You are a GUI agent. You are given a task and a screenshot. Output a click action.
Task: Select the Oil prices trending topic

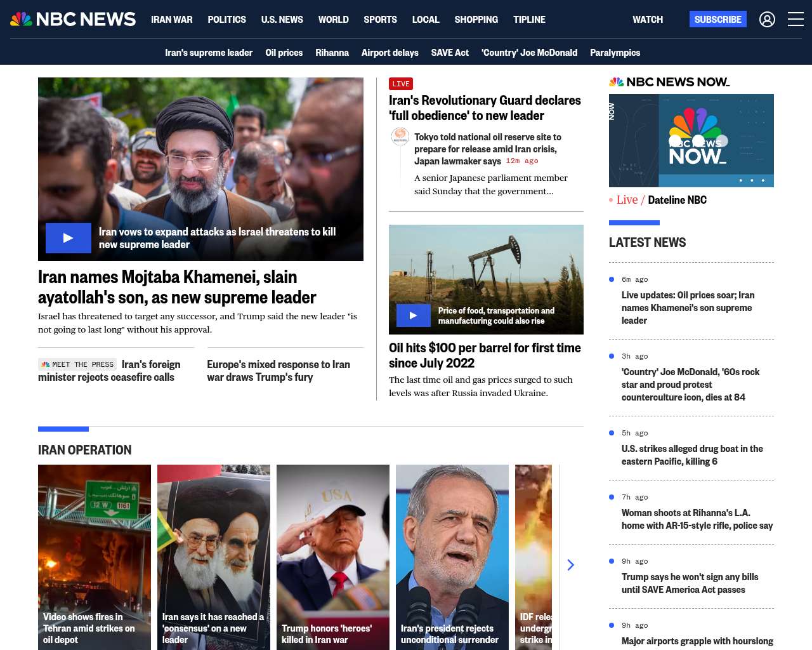pyautogui.click(x=284, y=53)
